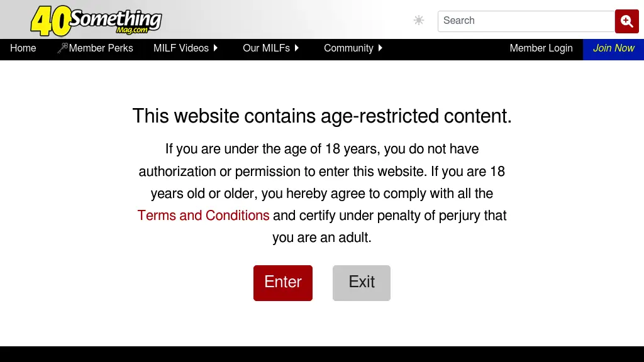Click inside the Search text field

tap(525, 21)
